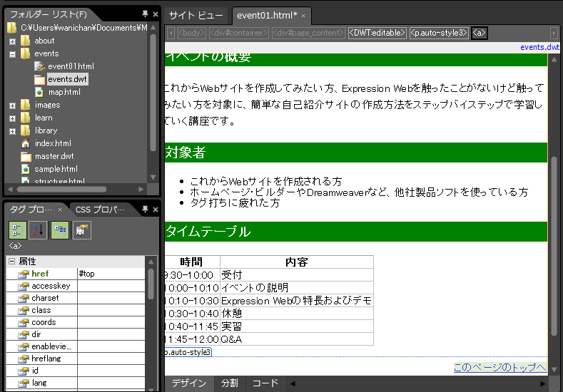Click the 受付 table cell
Screen dimensions: 563x392
[x=297, y=275]
